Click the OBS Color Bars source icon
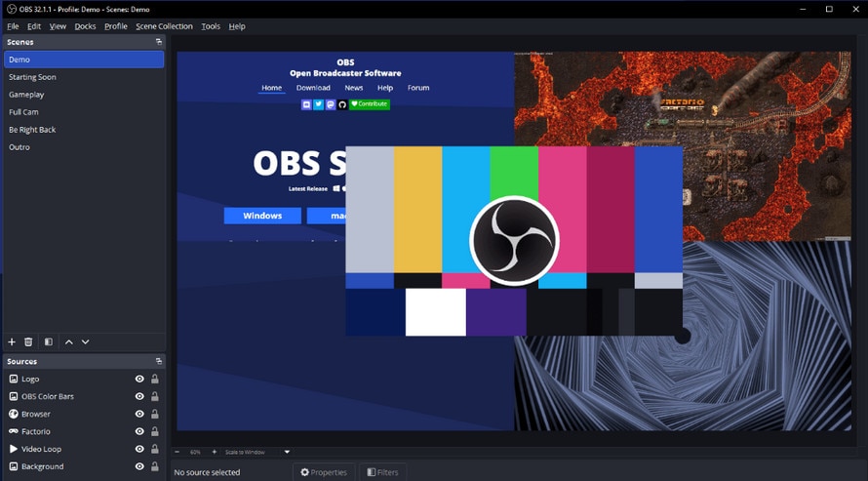The height and width of the screenshot is (481, 868). pos(14,396)
